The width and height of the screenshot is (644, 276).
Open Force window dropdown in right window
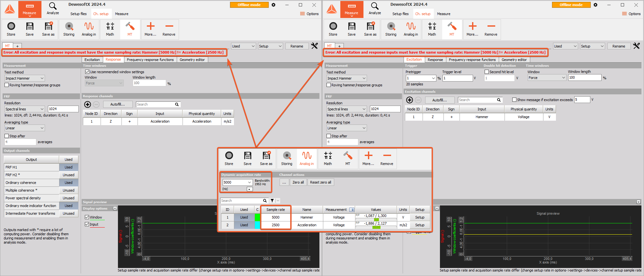(547, 78)
